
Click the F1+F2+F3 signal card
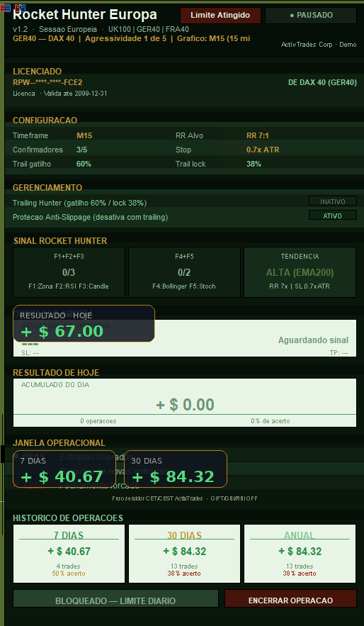[69, 272]
